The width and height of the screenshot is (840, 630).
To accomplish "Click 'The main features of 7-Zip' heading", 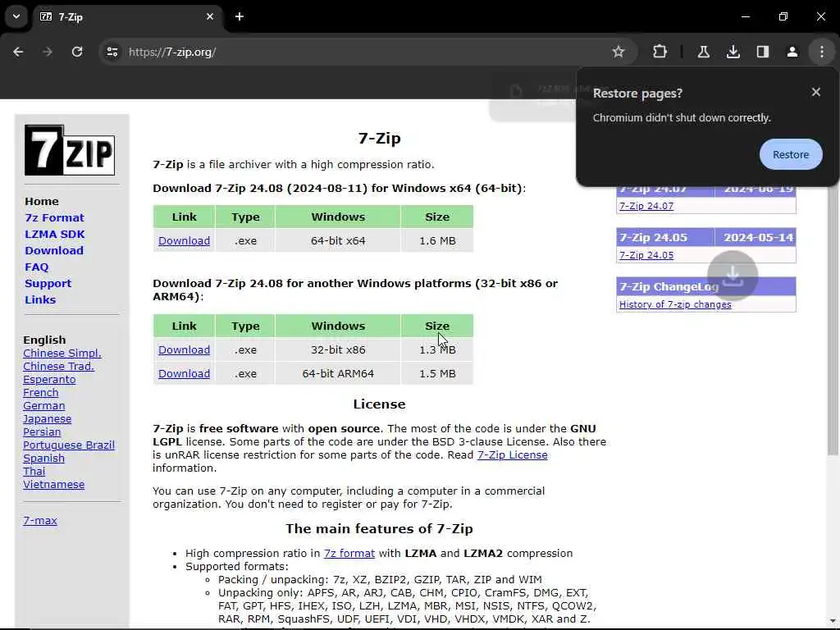I will [x=379, y=529].
